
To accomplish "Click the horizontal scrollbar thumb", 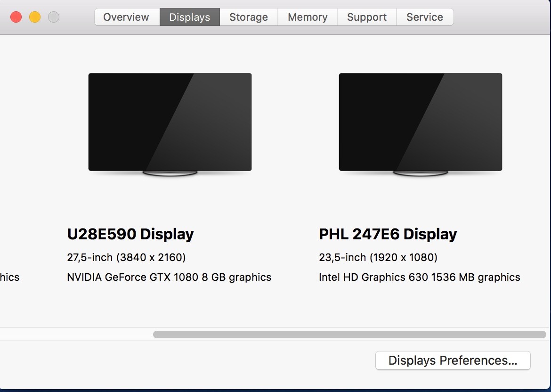I will [x=349, y=335].
